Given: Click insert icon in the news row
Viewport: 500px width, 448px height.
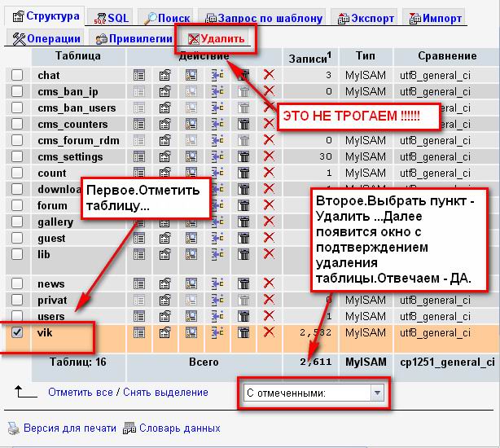Looking at the screenshot, I should point(217,283).
